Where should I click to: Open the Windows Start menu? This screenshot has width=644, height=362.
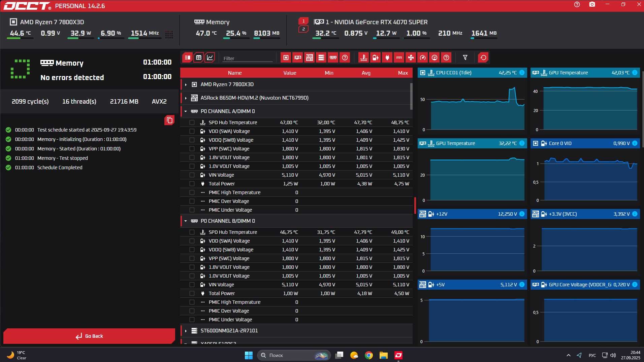(249, 355)
